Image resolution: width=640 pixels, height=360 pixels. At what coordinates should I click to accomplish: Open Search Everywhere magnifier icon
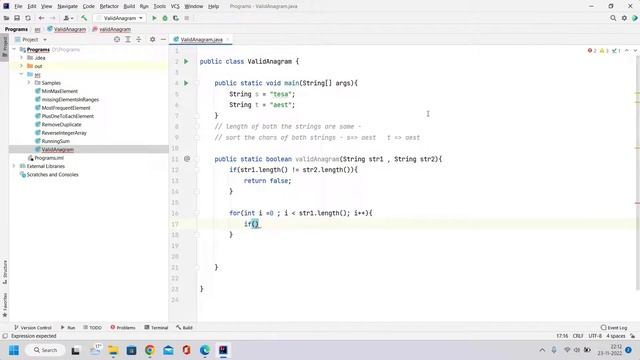tap(613, 18)
